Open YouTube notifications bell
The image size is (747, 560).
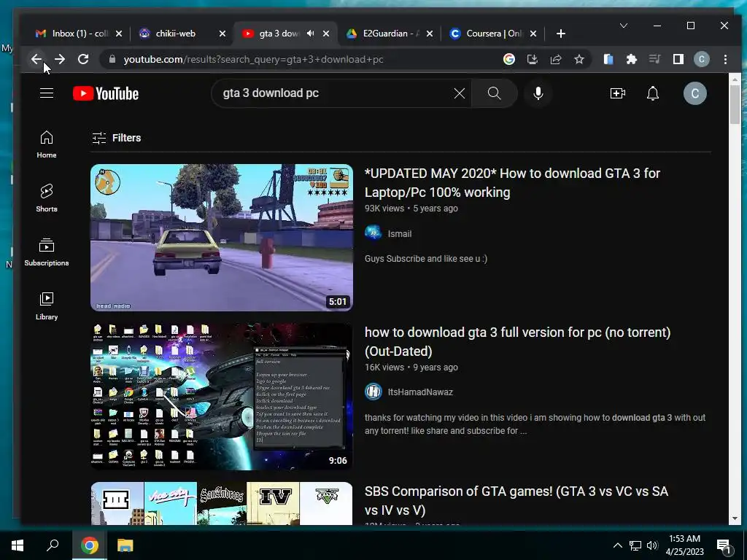[653, 93]
